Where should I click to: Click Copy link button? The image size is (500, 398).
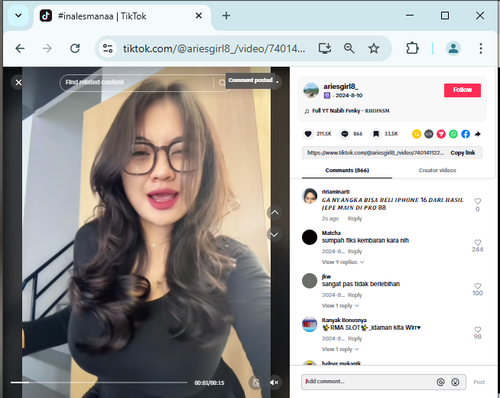463,153
